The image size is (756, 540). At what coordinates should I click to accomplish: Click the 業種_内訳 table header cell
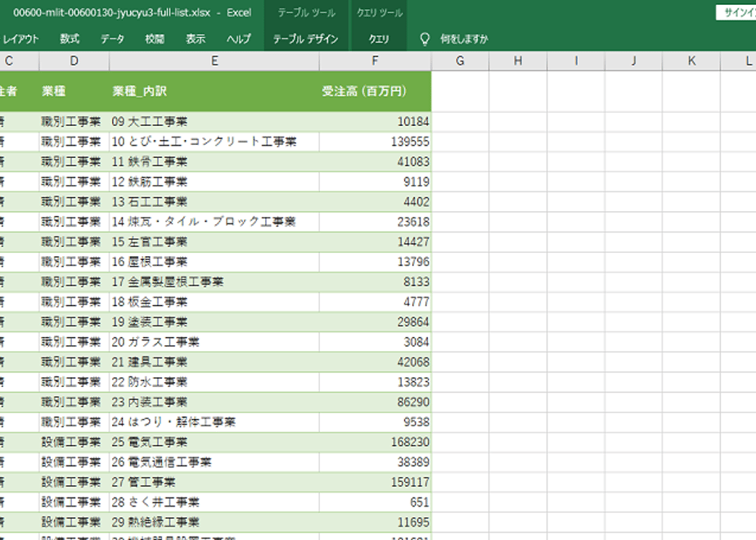pyautogui.click(x=214, y=91)
